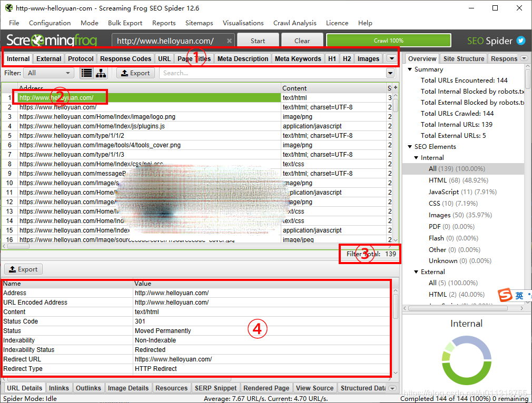Collapse the Summary section

[410, 69]
